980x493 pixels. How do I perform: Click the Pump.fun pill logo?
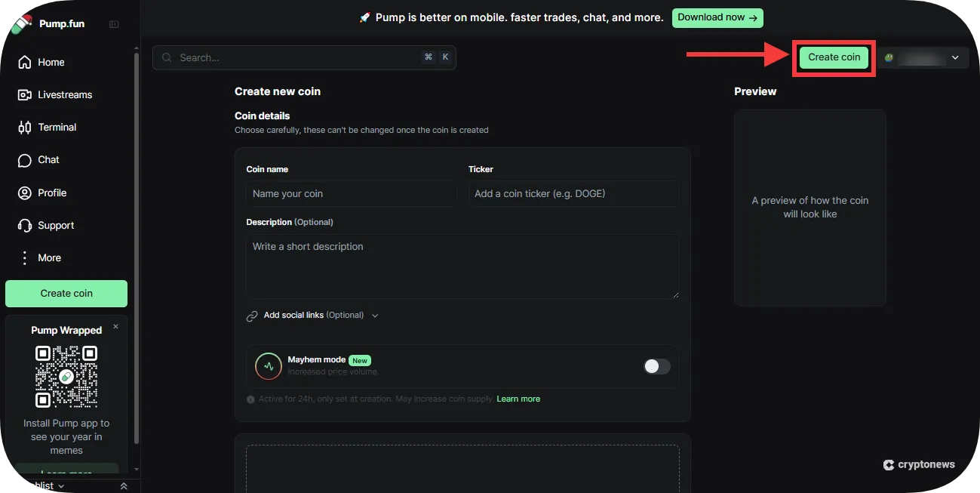pyautogui.click(x=22, y=23)
